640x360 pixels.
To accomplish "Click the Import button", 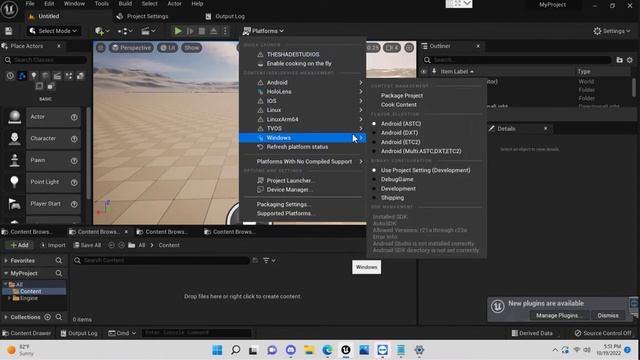I will coord(53,245).
